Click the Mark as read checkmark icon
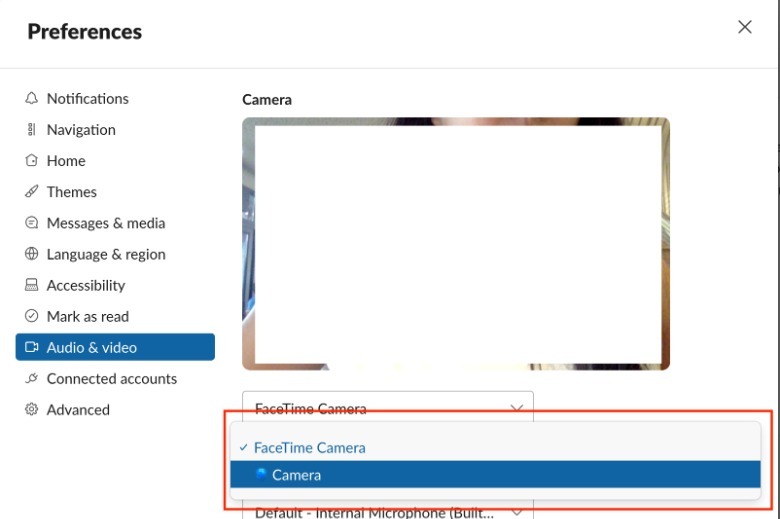780x519 pixels. click(32, 316)
